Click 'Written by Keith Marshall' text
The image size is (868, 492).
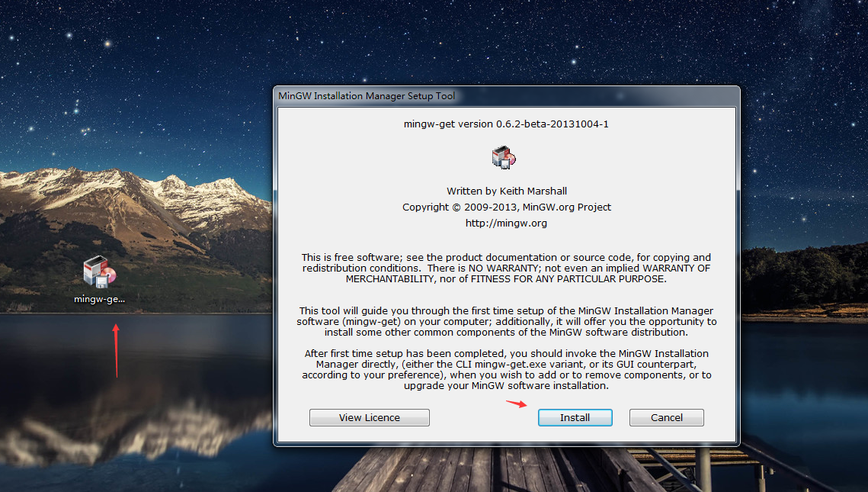tap(507, 191)
